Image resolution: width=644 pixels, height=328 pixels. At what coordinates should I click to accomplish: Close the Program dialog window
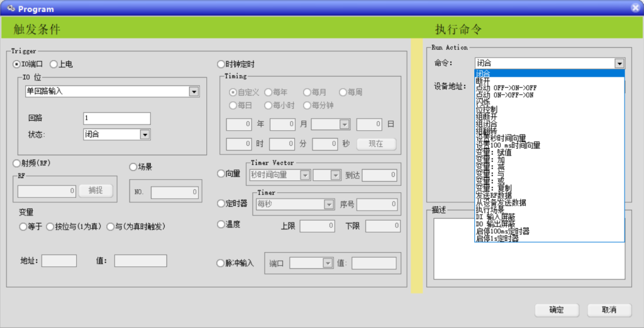click(x=636, y=8)
